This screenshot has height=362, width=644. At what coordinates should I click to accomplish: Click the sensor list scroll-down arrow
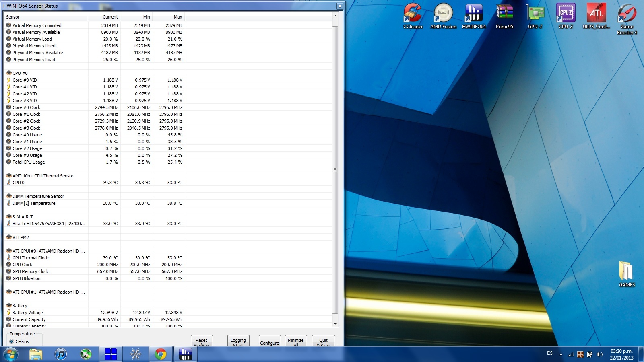335,324
